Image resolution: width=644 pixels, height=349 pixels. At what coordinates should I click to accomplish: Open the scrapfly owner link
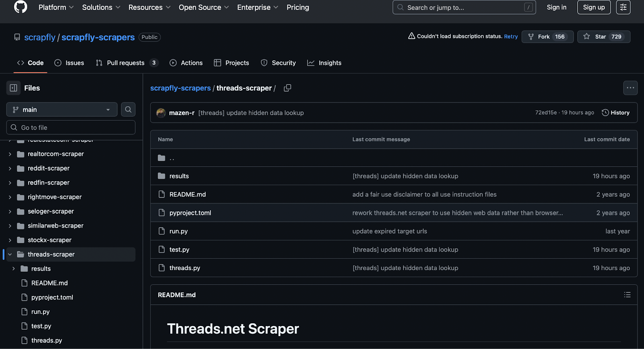[x=40, y=37]
